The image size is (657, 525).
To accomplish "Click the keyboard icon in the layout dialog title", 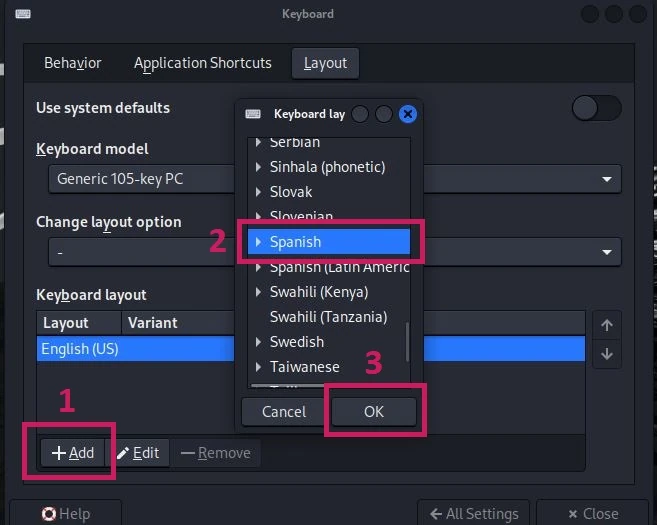I will click(x=253, y=114).
